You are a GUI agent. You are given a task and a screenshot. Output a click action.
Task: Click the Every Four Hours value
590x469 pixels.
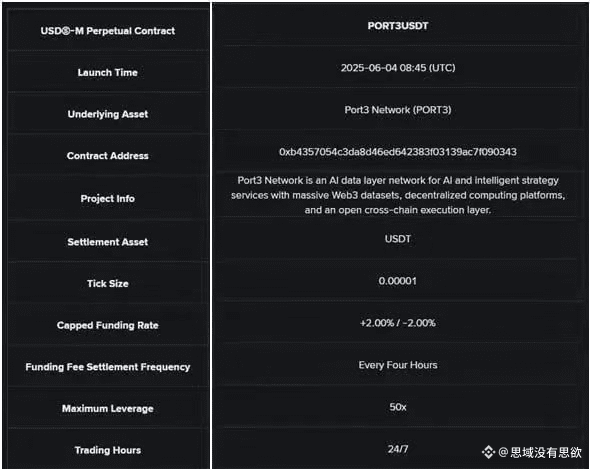(398, 365)
